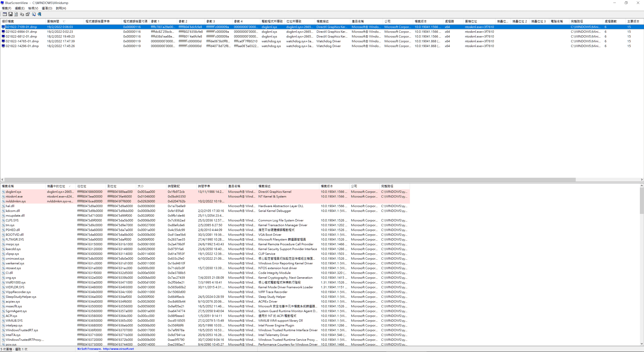This screenshot has width=644, height=352.
Task: Select 021922-6984-01.dmp in the dump list
Action: [x=21, y=32]
